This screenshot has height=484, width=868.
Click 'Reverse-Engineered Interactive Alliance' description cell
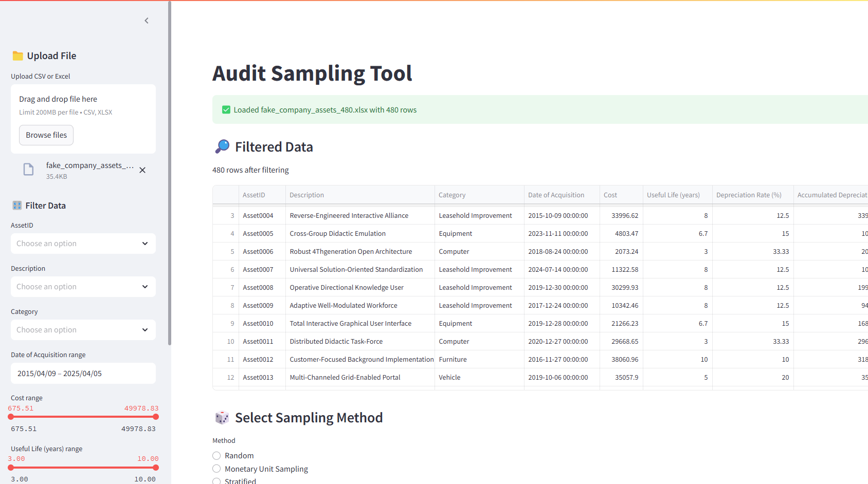(360, 215)
